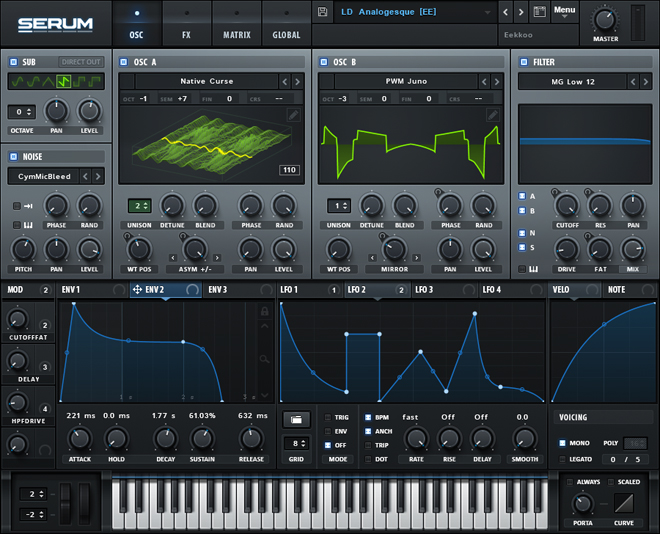This screenshot has width=660, height=534.
Task: Select next preset with right arrow
Action: [x=522, y=12]
